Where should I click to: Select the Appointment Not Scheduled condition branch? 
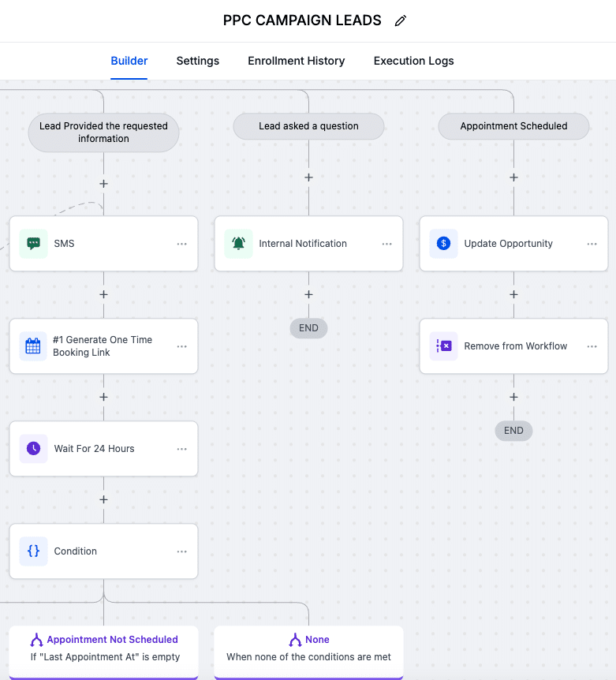(103, 652)
